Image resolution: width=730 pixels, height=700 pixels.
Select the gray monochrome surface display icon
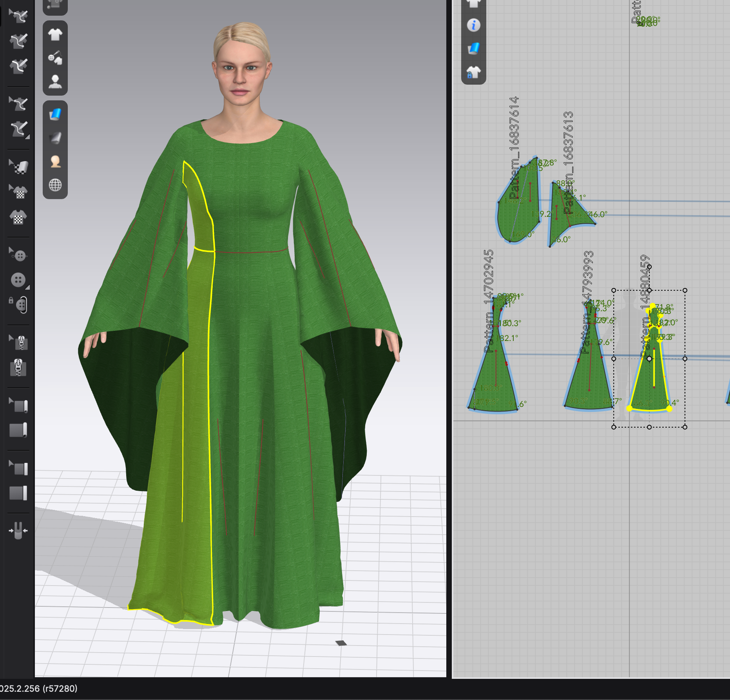point(55,138)
